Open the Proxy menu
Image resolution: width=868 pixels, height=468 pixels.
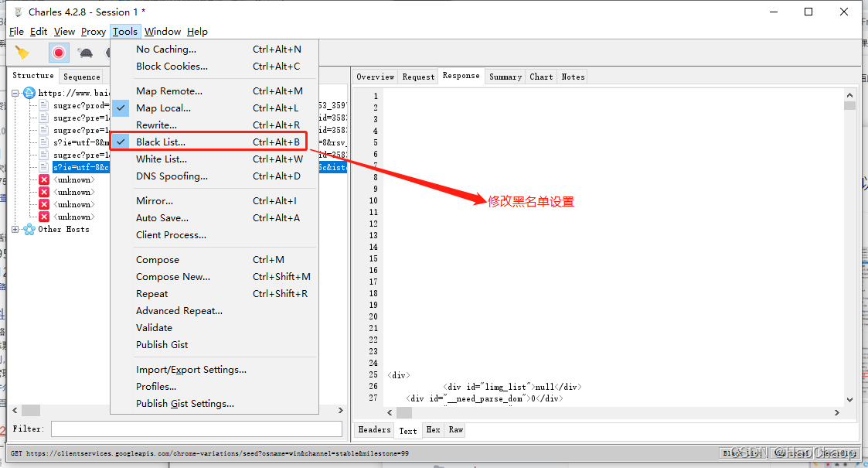pyautogui.click(x=93, y=32)
